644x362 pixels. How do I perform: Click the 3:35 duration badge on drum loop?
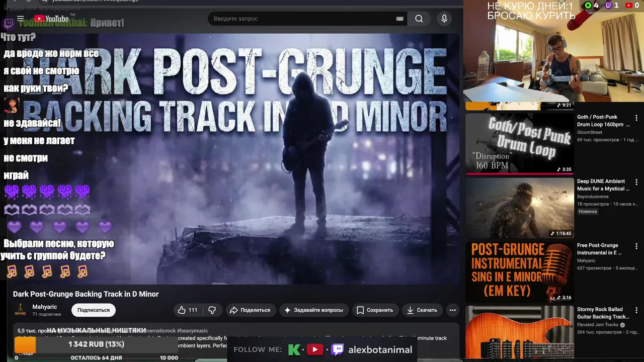(564, 169)
